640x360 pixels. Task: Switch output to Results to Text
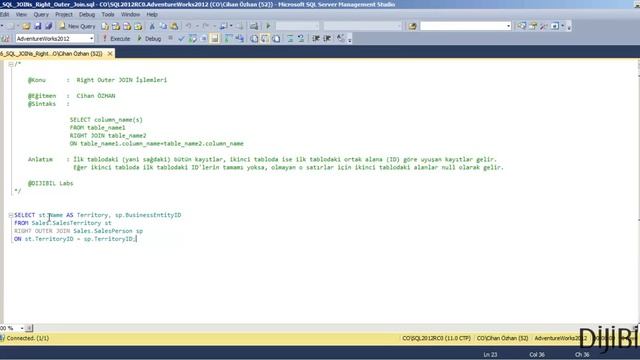point(254,39)
